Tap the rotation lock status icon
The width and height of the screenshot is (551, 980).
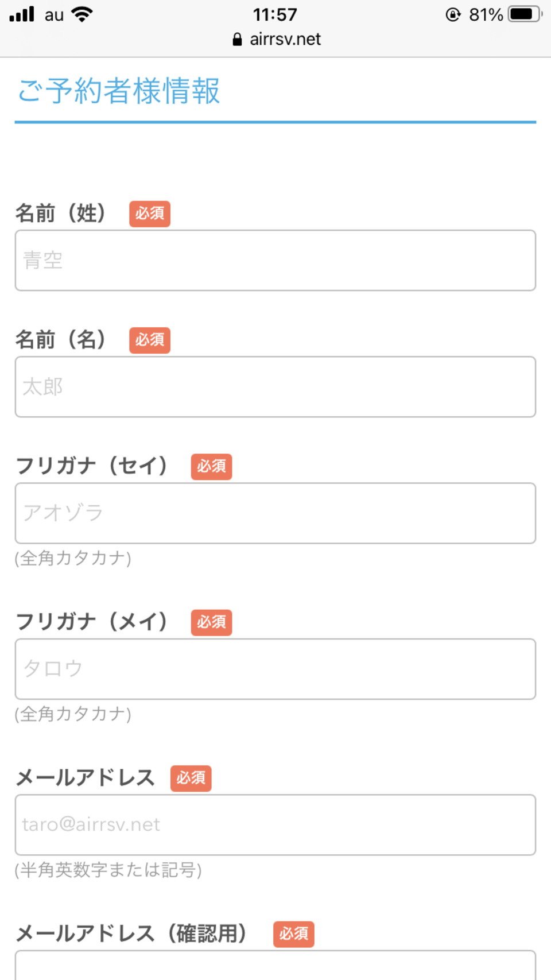click(453, 14)
